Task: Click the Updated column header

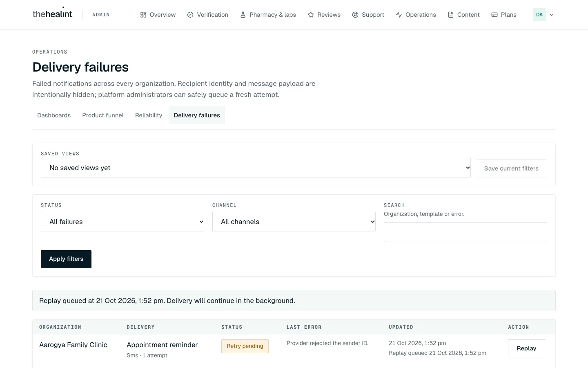Action: 401,327
